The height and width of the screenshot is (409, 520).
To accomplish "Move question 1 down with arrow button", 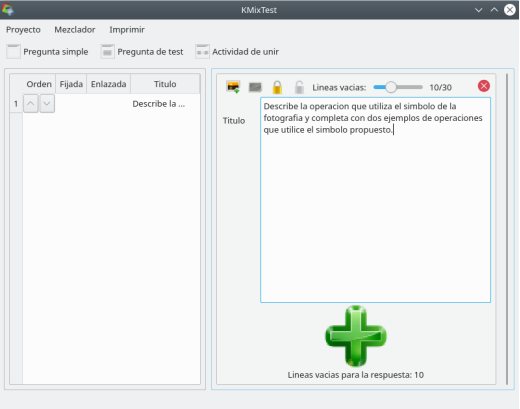I will [47, 104].
